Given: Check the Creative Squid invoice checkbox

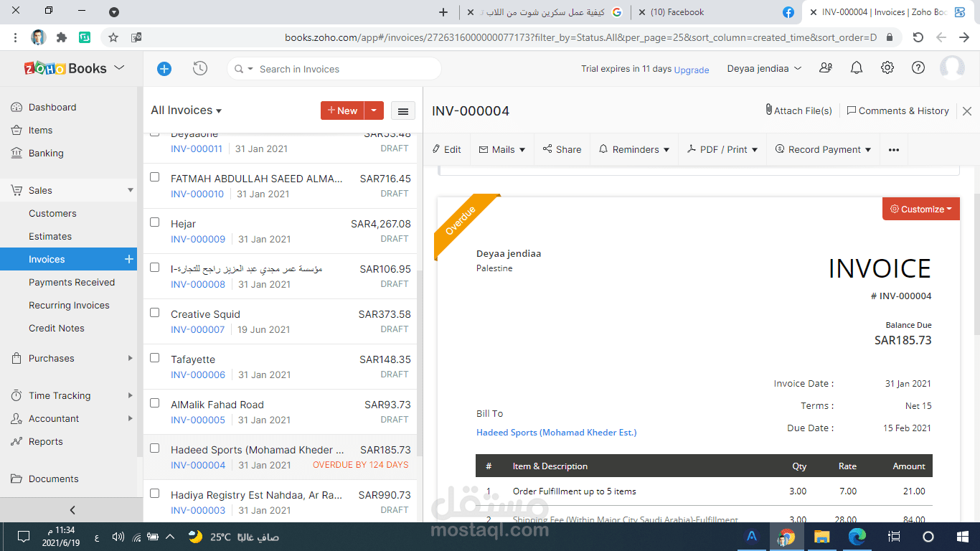Looking at the screenshot, I should (x=154, y=313).
